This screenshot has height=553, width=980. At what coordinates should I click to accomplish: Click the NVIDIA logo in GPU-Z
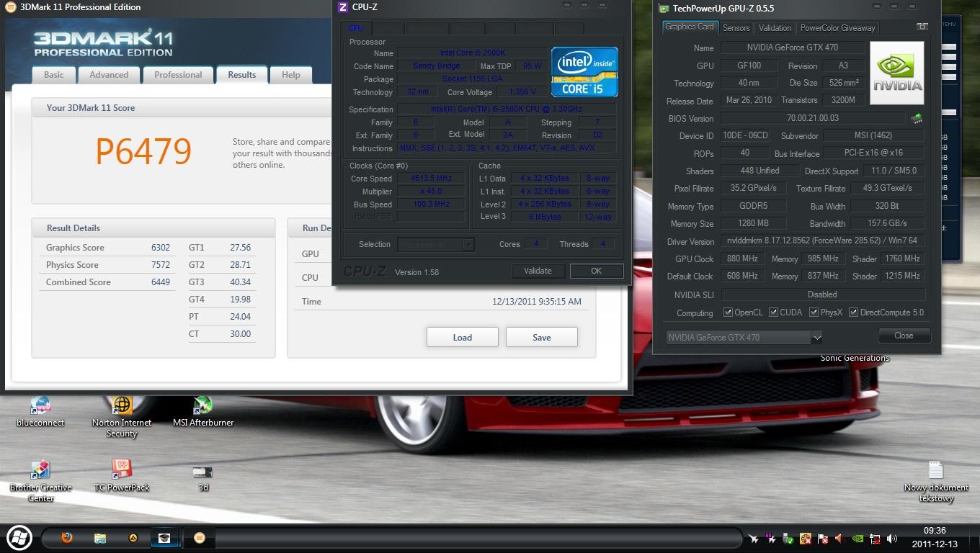pyautogui.click(x=896, y=73)
